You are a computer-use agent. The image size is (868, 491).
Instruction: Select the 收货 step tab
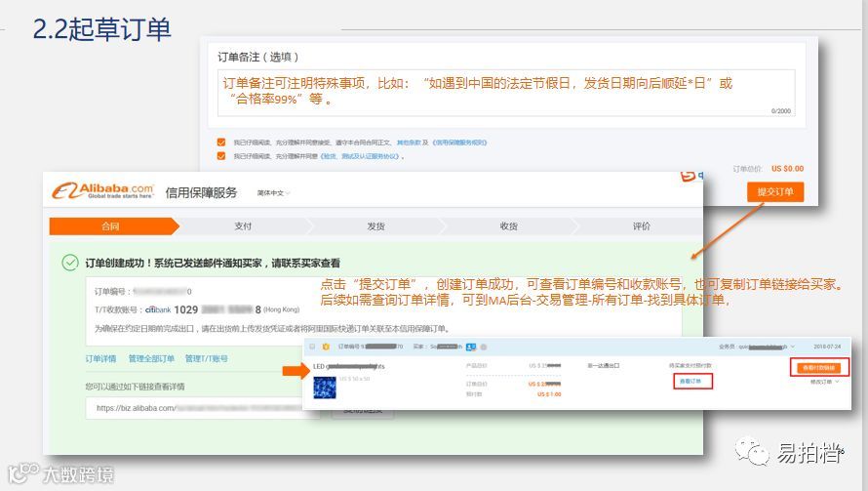pos(509,226)
